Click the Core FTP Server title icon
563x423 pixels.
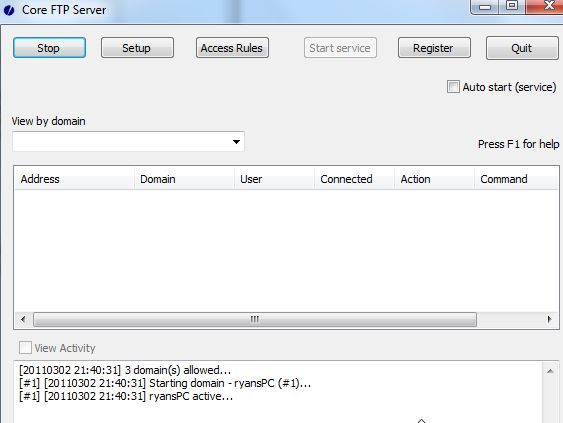(x=9, y=10)
